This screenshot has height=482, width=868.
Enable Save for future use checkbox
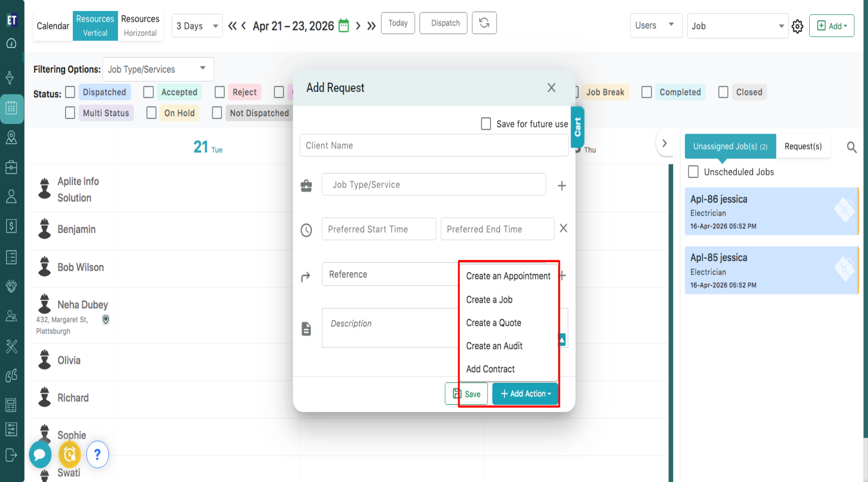point(486,124)
